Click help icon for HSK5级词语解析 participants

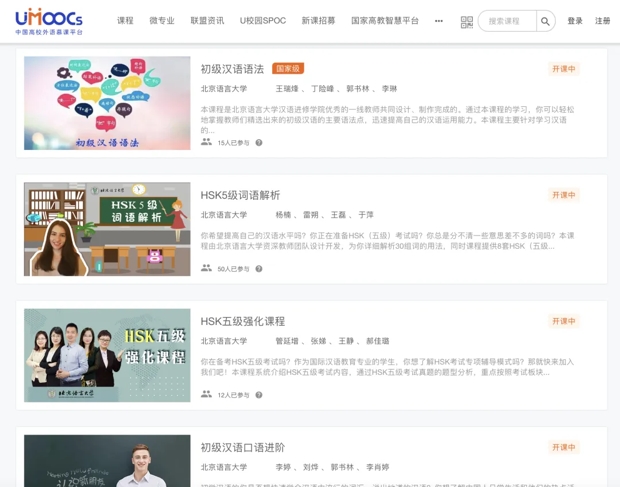pos(259,269)
